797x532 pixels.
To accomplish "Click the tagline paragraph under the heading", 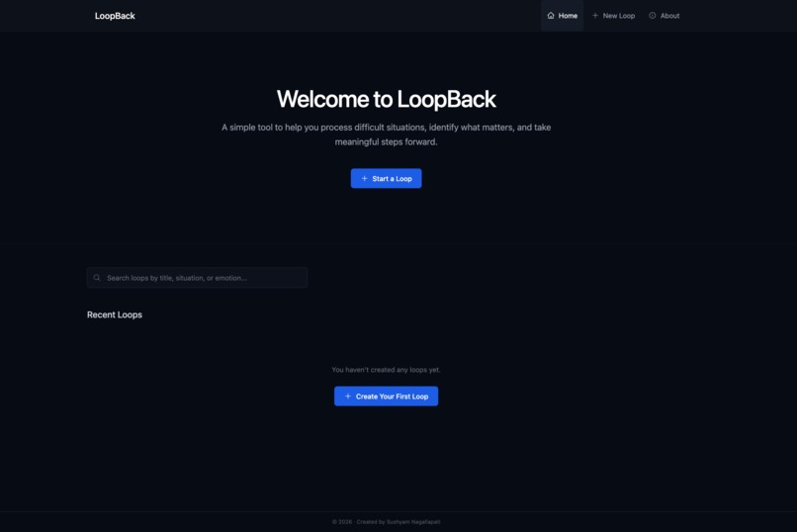I will 387,134.
